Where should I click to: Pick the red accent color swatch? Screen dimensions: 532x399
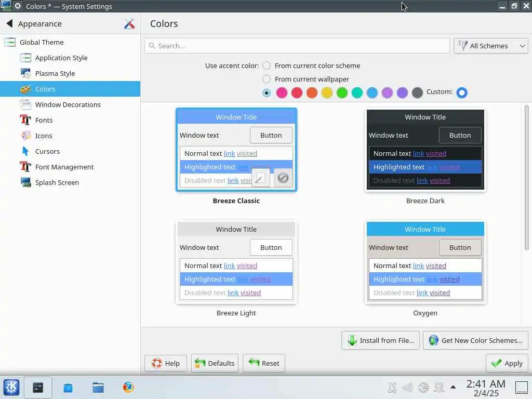297,92
